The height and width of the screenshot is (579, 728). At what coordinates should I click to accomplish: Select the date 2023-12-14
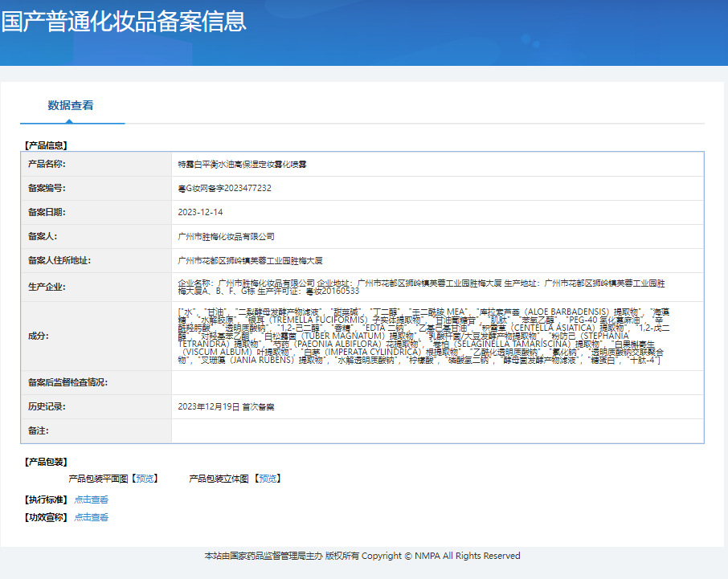tap(201, 213)
